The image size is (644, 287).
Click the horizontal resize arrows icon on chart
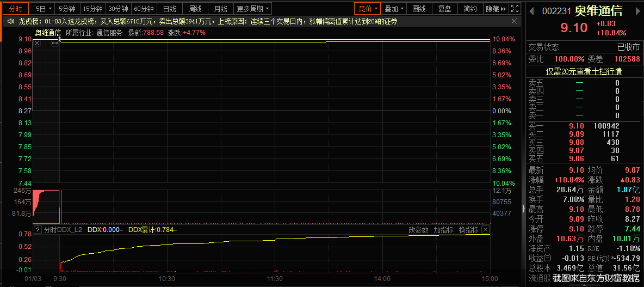pyautogui.click(x=54, y=43)
